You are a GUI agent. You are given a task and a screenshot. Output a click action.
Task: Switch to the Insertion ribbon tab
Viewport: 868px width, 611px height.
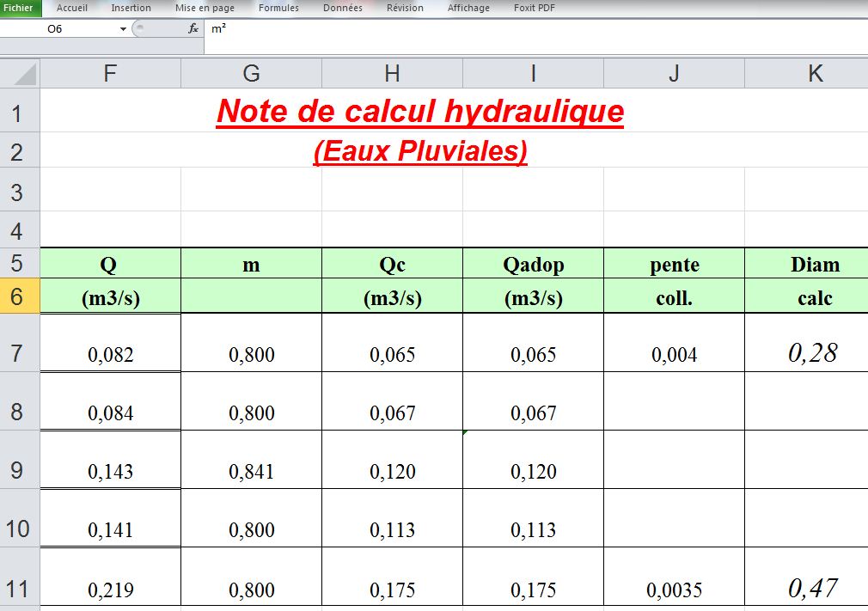(131, 8)
